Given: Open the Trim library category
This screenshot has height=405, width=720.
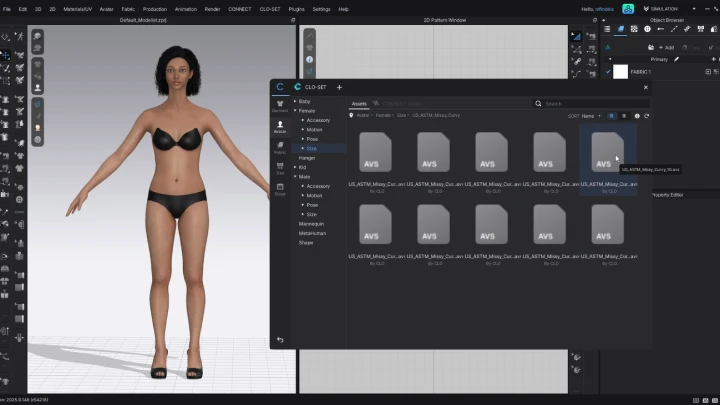Looking at the screenshot, I should point(280,169).
